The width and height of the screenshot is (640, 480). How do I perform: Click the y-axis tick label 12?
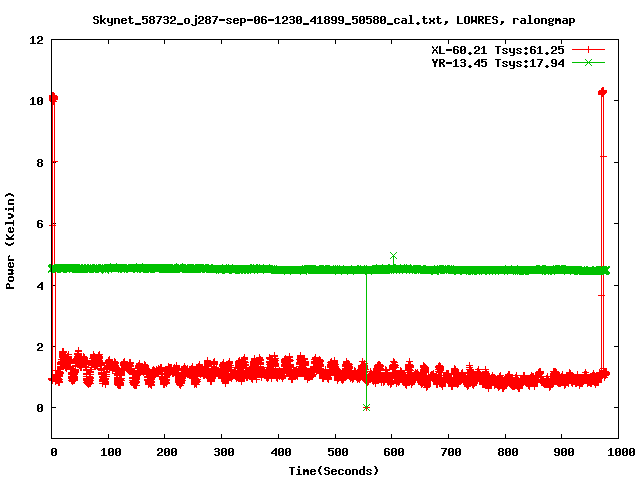[36, 40]
